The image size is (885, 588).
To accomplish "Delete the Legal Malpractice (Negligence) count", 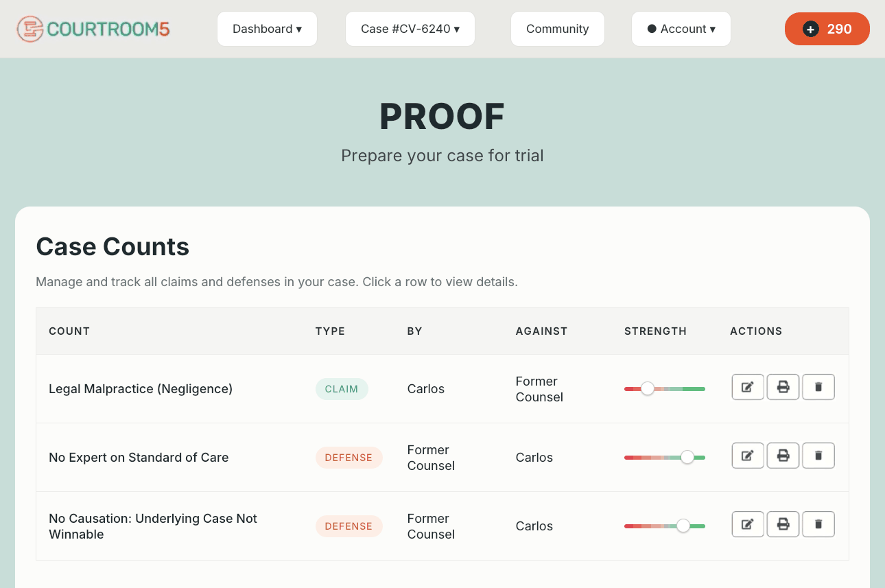I will click(x=818, y=387).
